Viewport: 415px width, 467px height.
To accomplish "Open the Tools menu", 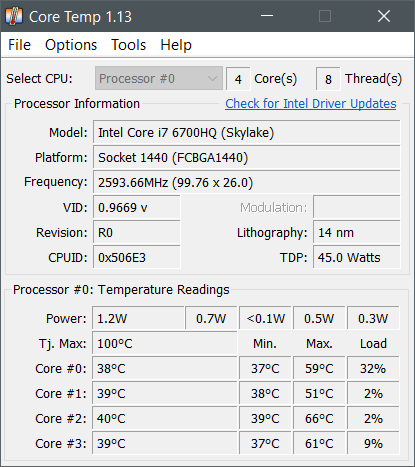I will tap(129, 45).
